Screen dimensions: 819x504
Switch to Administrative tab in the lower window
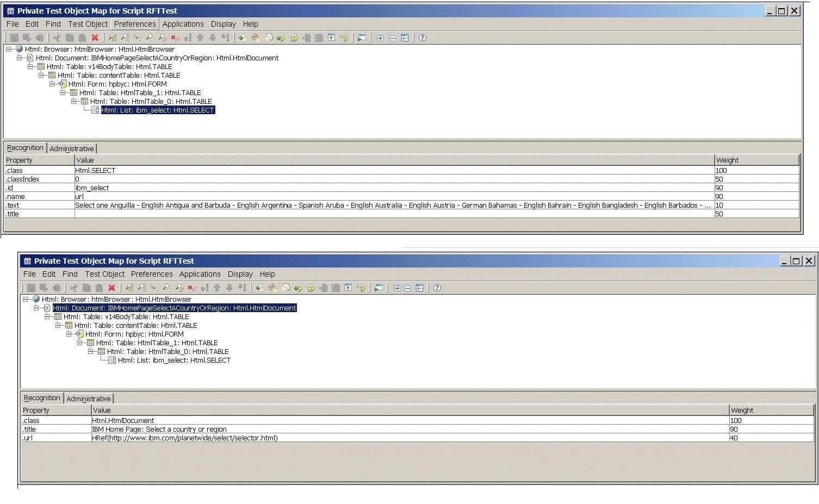(x=89, y=399)
